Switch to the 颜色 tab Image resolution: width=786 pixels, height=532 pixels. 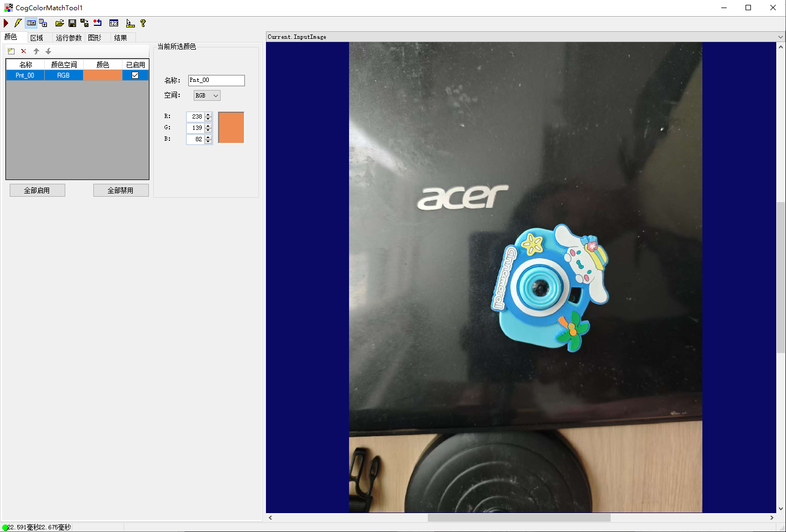pyautogui.click(x=11, y=37)
